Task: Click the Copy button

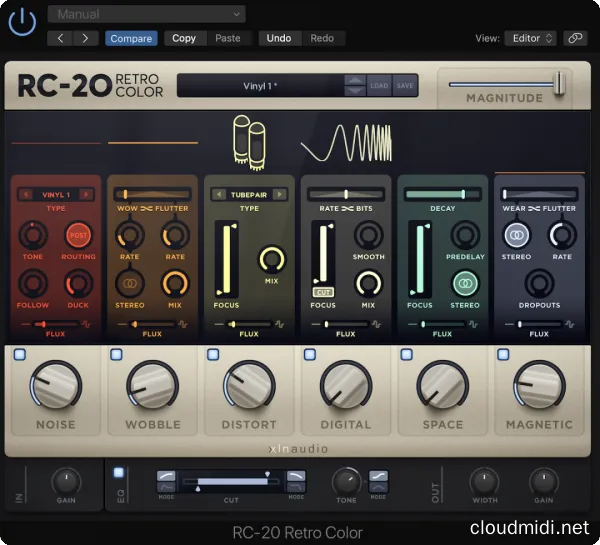Action: click(x=184, y=38)
